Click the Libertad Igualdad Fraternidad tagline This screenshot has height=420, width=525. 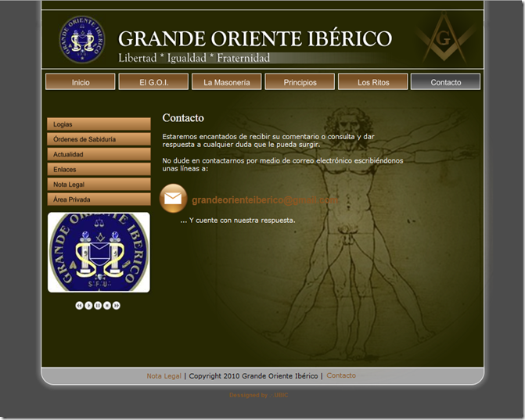pos(194,58)
